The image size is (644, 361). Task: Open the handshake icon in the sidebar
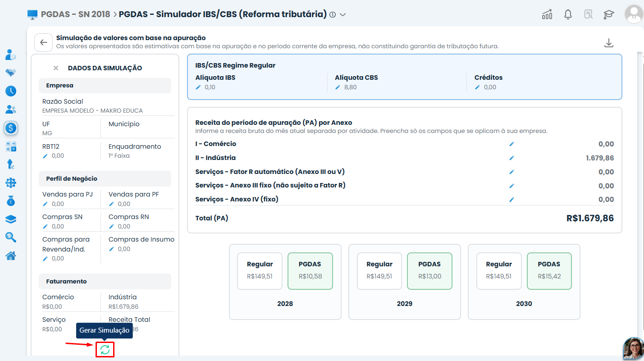[x=11, y=72]
